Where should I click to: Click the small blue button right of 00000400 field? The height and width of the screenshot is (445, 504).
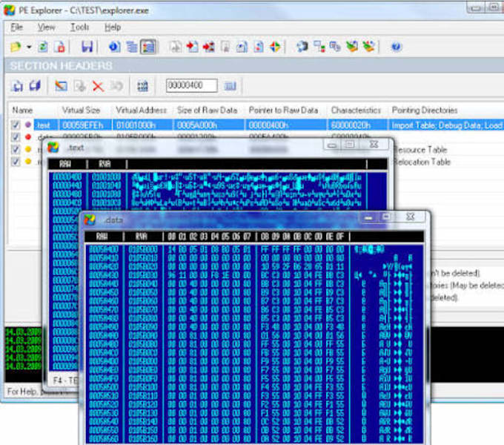[231, 86]
